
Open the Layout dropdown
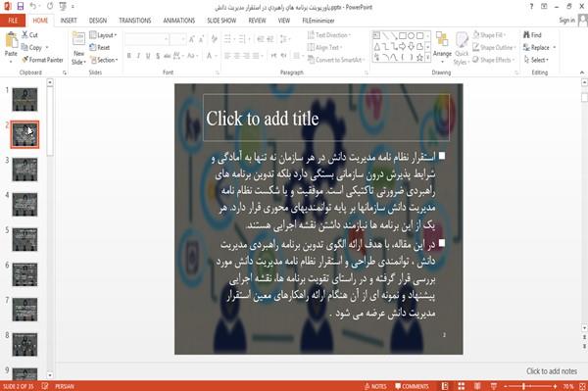click(x=103, y=35)
